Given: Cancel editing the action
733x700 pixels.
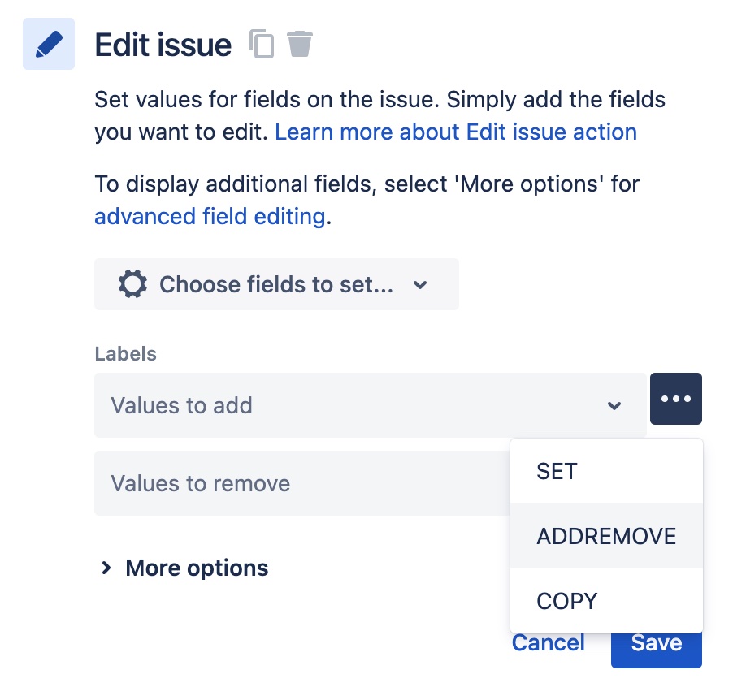Looking at the screenshot, I should click(x=548, y=642).
